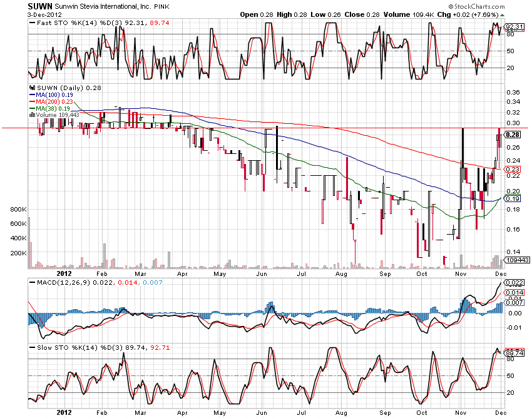
Task: Click the blue 0.19 MA(100) price tag
Action: coord(513,199)
